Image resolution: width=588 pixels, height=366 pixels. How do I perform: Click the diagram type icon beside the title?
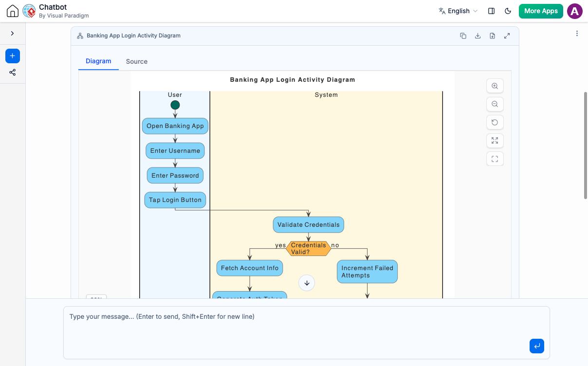80,36
